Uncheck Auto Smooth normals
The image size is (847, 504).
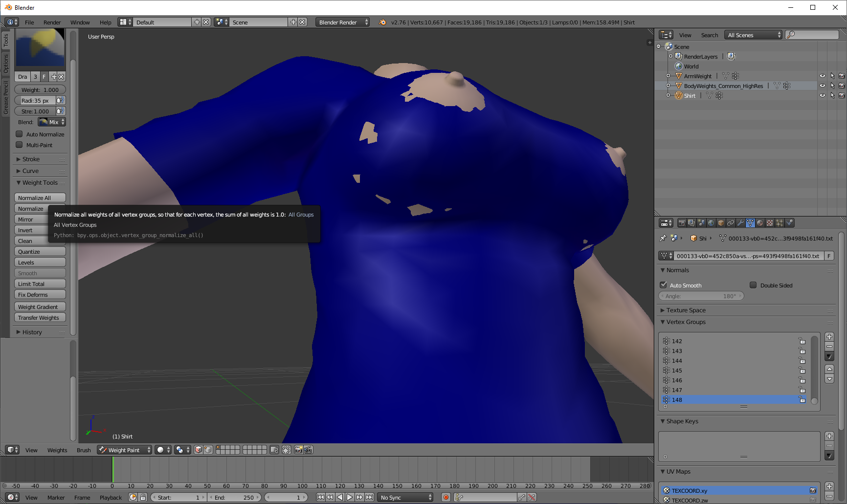[x=664, y=285]
